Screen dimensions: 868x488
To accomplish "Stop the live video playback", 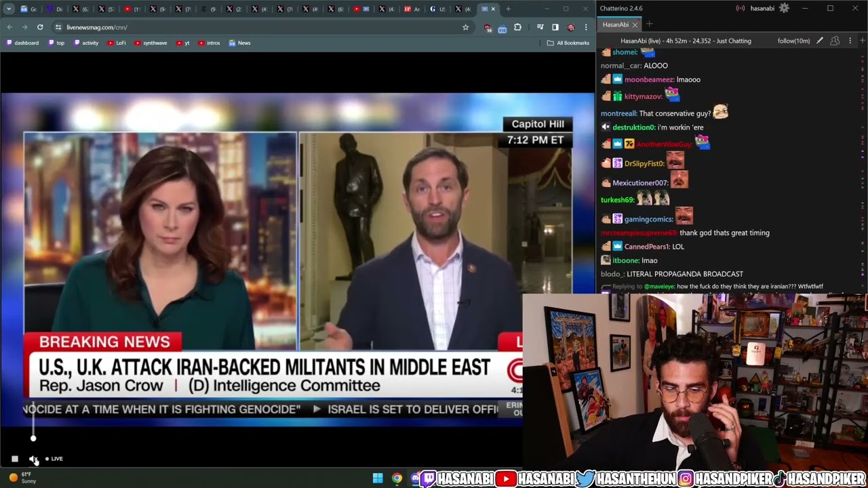I will [15, 459].
